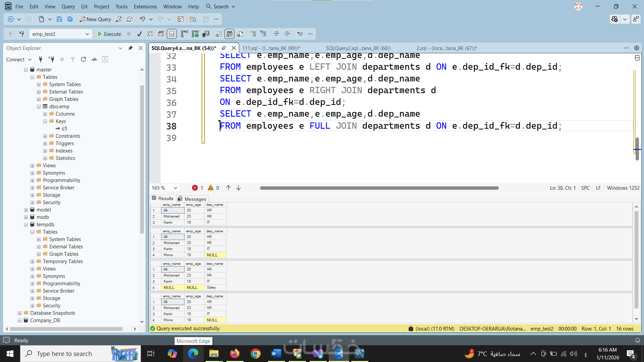Click the Execute query button
Screen dimensions: 644x362
109,34
